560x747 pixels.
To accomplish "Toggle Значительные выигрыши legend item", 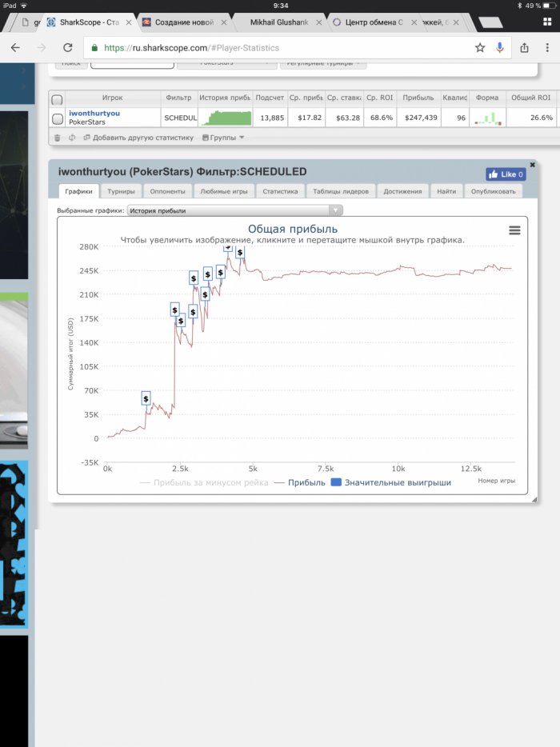I will point(391,482).
